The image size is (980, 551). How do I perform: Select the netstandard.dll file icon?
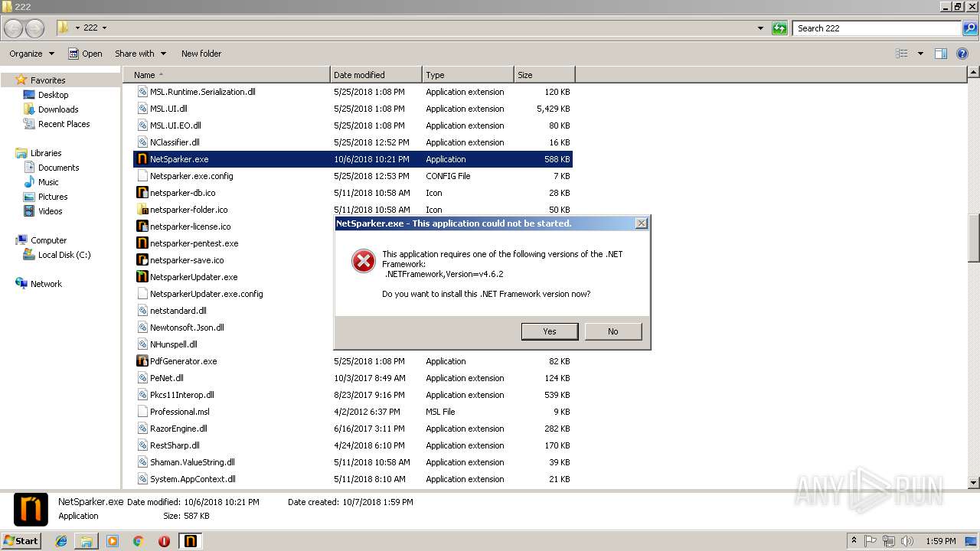[142, 311]
